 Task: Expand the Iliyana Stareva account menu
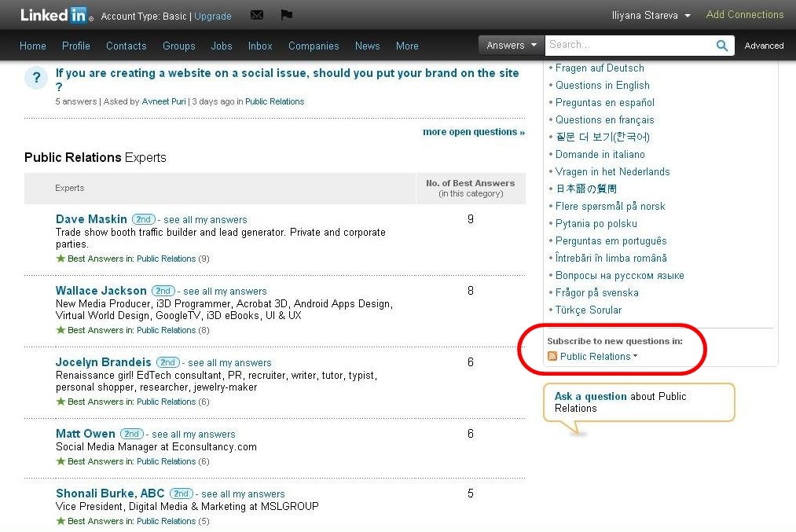click(x=651, y=16)
